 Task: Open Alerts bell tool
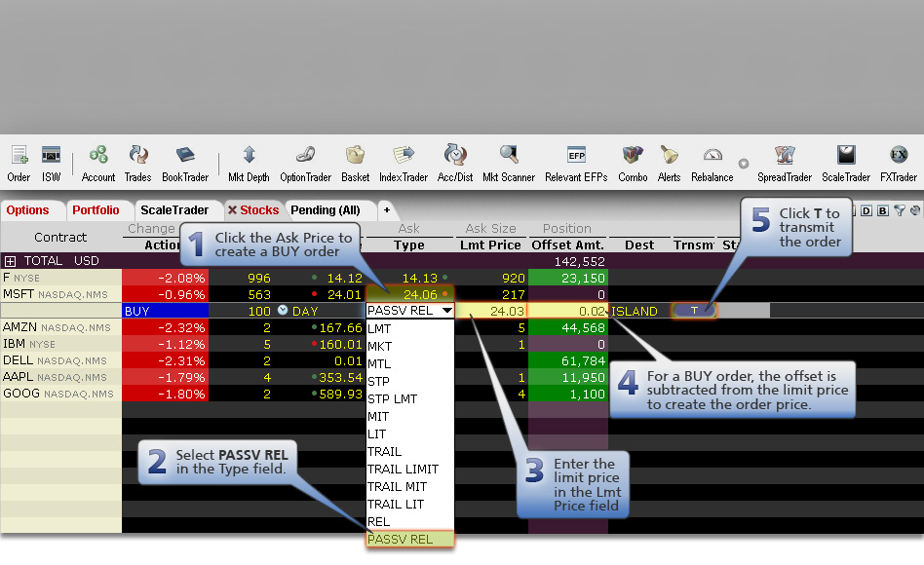pyautogui.click(x=669, y=164)
